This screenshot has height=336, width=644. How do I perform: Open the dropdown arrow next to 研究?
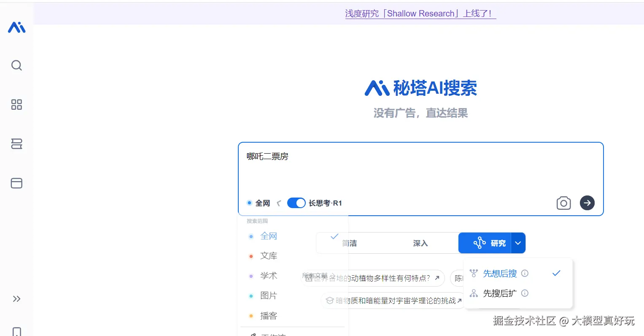(x=518, y=243)
